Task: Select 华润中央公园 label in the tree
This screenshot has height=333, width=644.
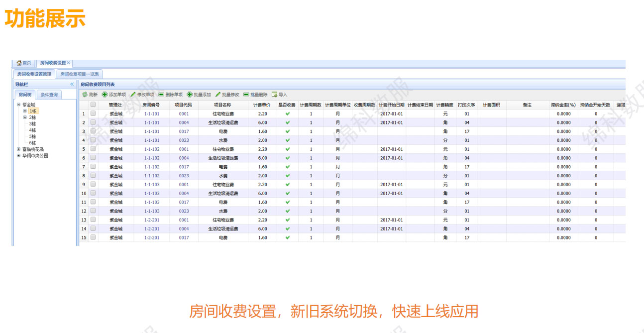Action: click(35, 156)
